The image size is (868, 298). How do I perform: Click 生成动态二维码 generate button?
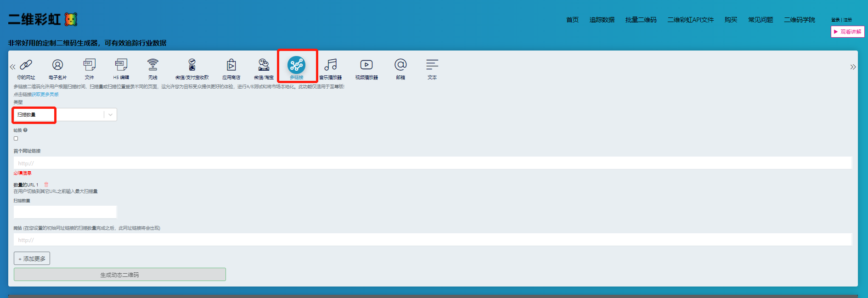[x=120, y=275]
